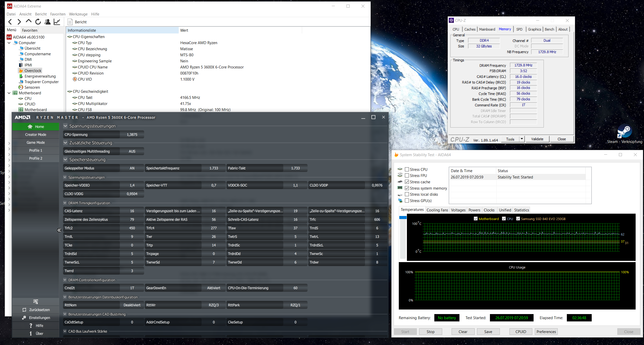The width and height of the screenshot is (644, 345).
Task: Click the AIDA64 back navigation arrow
Action: [x=10, y=22]
